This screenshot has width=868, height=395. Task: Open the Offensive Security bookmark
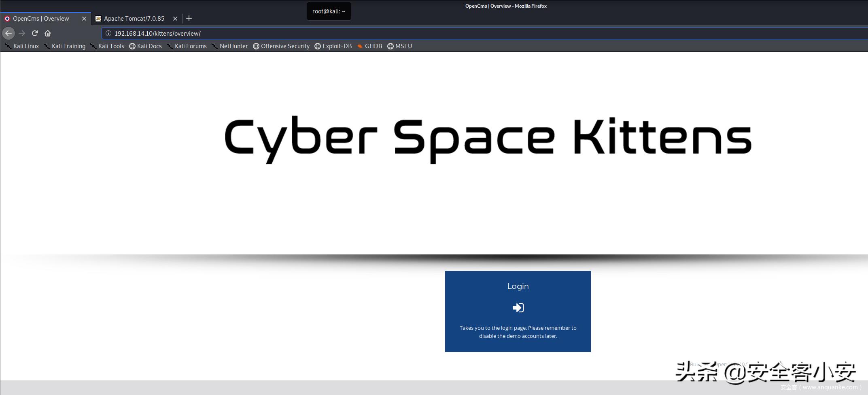click(281, 46)
